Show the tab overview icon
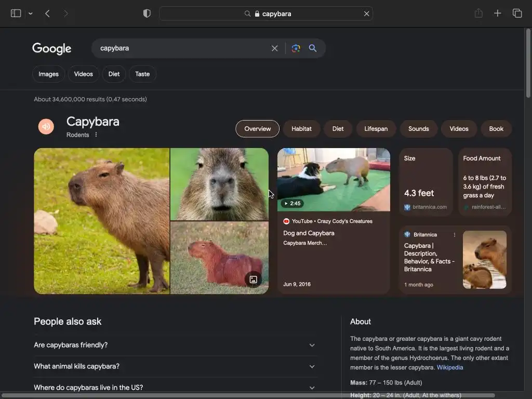This screenshot has width=532, height=399. [517, 14]
